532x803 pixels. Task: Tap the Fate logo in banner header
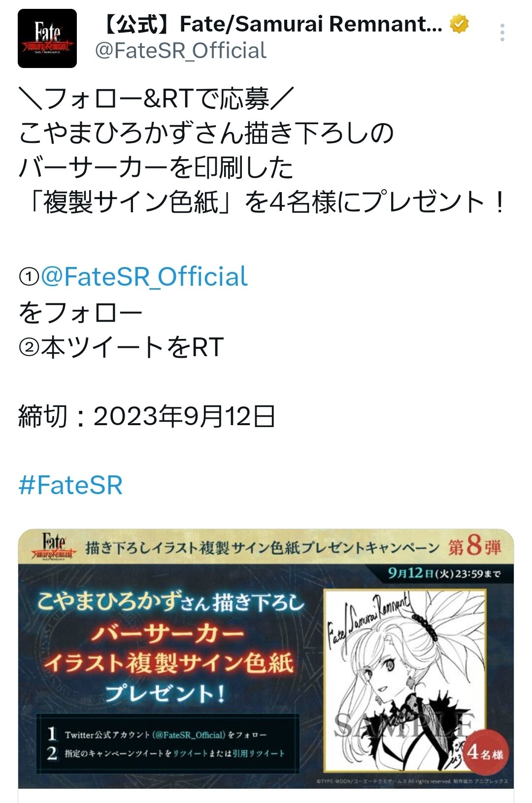coord(54,546)
